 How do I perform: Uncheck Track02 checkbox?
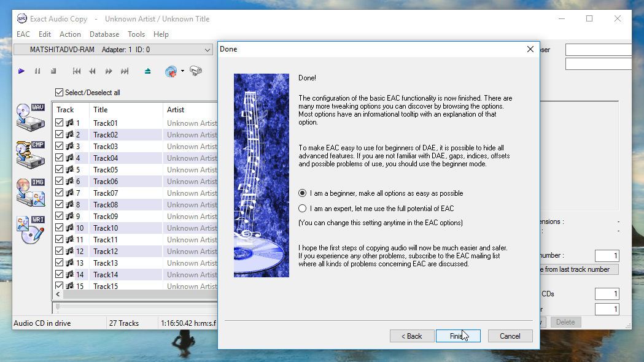click(59, 134)
